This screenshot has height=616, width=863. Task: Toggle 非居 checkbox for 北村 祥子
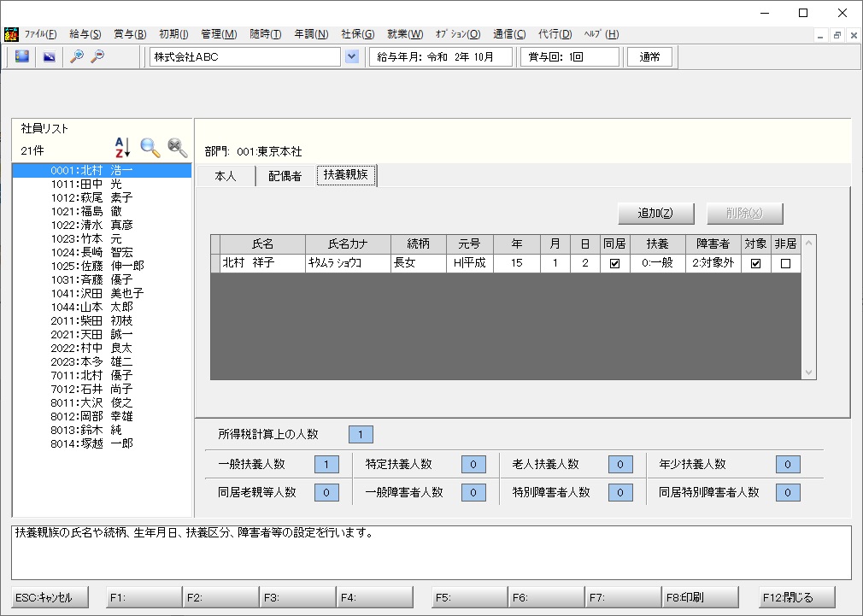click(785, 263)
